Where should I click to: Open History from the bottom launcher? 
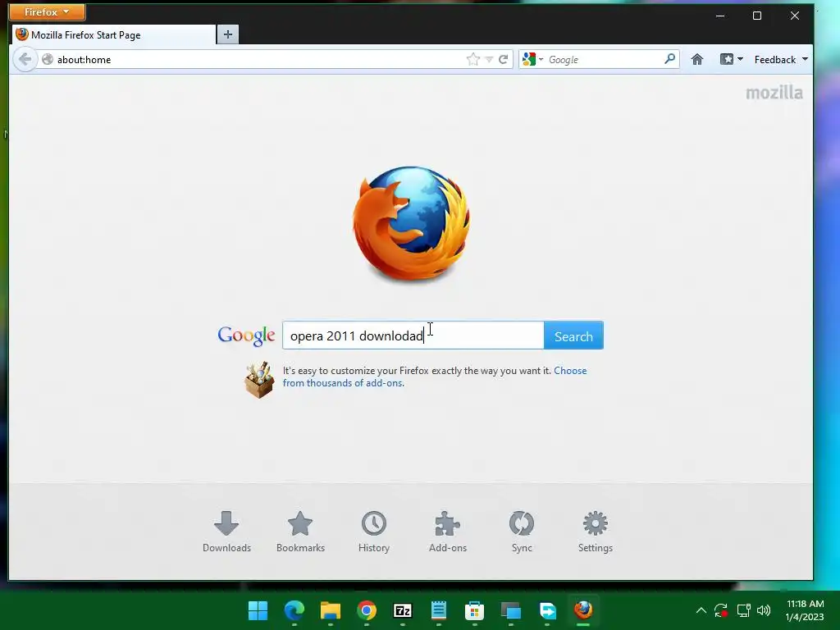[374, 532]
